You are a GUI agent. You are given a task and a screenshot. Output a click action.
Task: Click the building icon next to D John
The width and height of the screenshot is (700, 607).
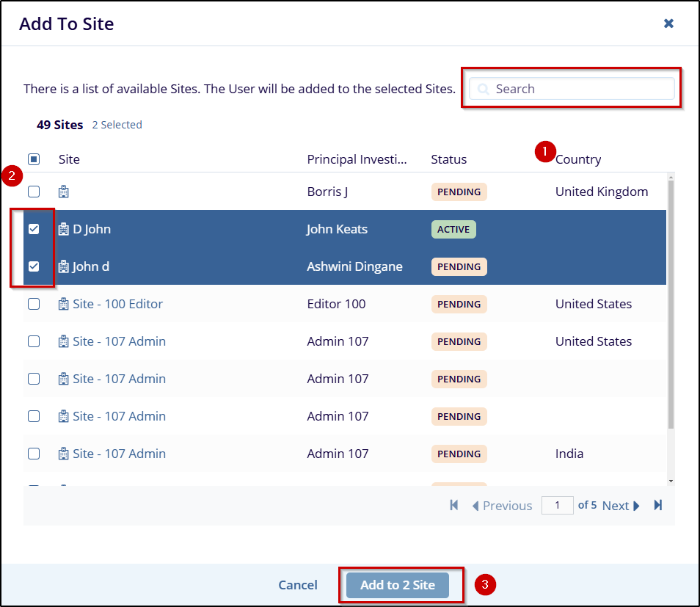64,229
